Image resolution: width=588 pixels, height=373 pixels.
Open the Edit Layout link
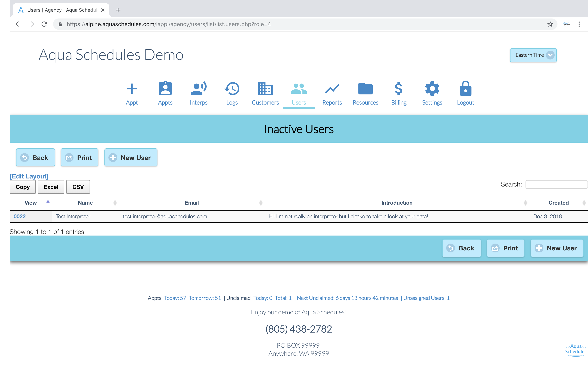point(29,176)
